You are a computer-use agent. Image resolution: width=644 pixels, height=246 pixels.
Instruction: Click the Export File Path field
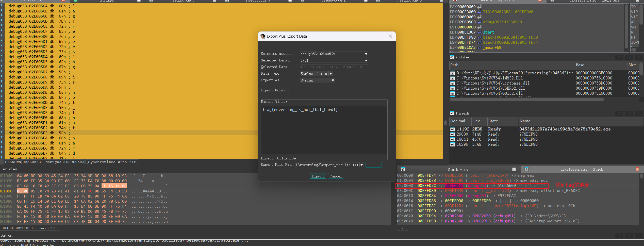pos(327,165)
